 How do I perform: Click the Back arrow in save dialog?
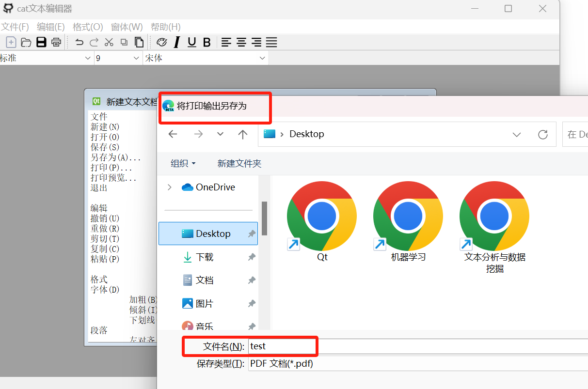coord(173,134)
